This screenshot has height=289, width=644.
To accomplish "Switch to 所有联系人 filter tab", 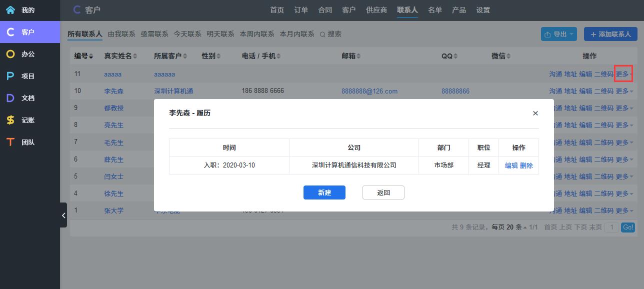I will point(85,34).
